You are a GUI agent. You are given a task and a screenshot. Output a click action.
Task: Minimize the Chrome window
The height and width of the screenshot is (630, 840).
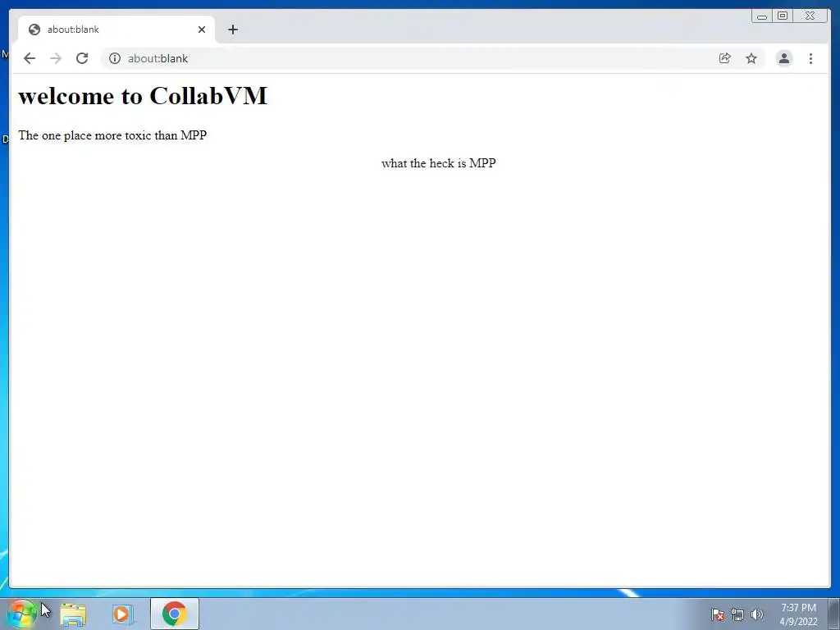(x=762, y=16)
